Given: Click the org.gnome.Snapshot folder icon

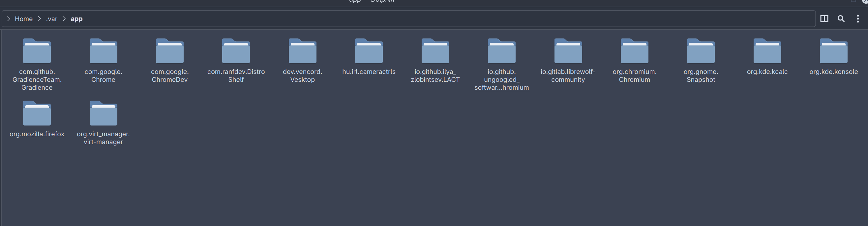Looking at the screenshot, I should pyautogui.click(x=701, y=51).
